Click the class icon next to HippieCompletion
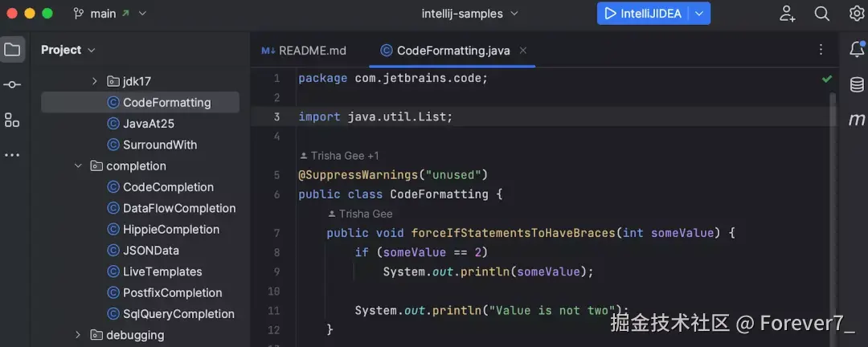 (113, 229)
